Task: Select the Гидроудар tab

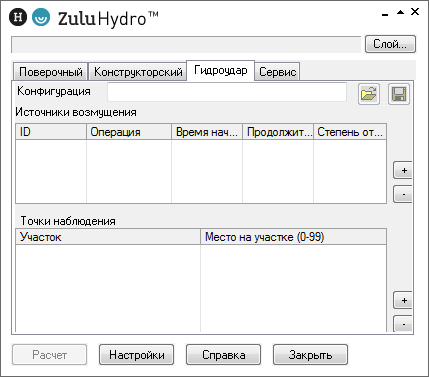Action: click(221, 70)
